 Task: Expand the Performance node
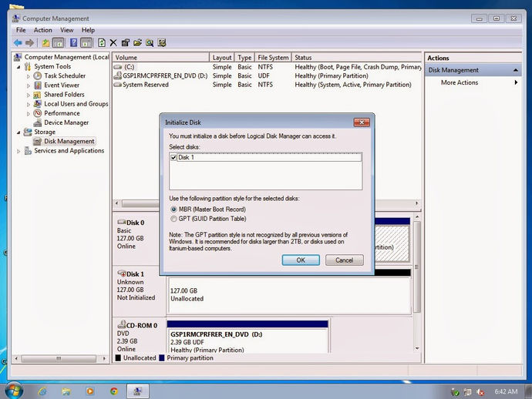29,114
